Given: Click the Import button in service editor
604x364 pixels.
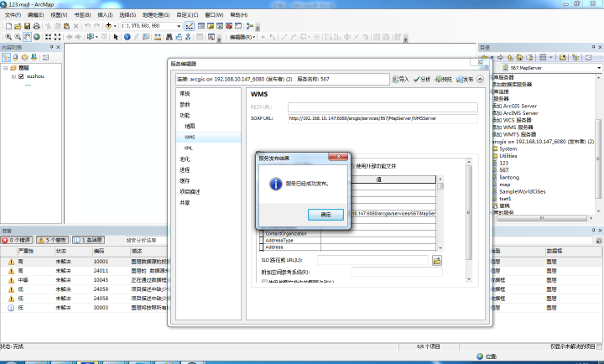Looking at the screenshot, I should point(401,79).
